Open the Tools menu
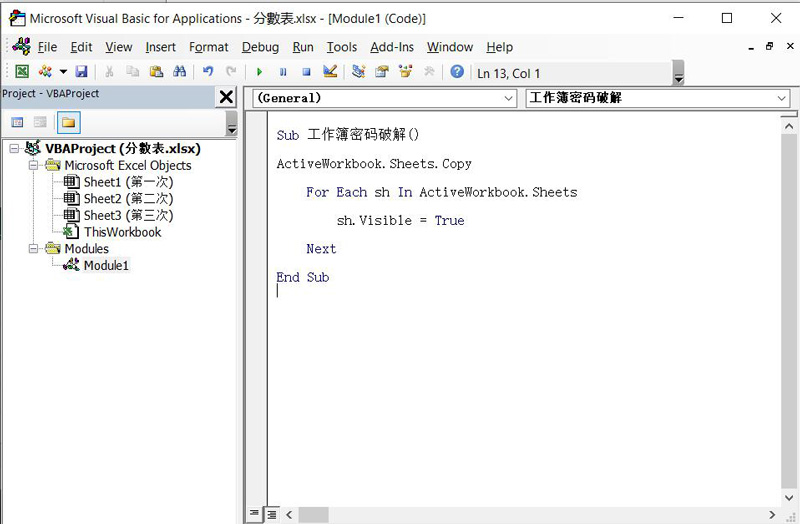The image size is (800, 524). coord(341,47)
